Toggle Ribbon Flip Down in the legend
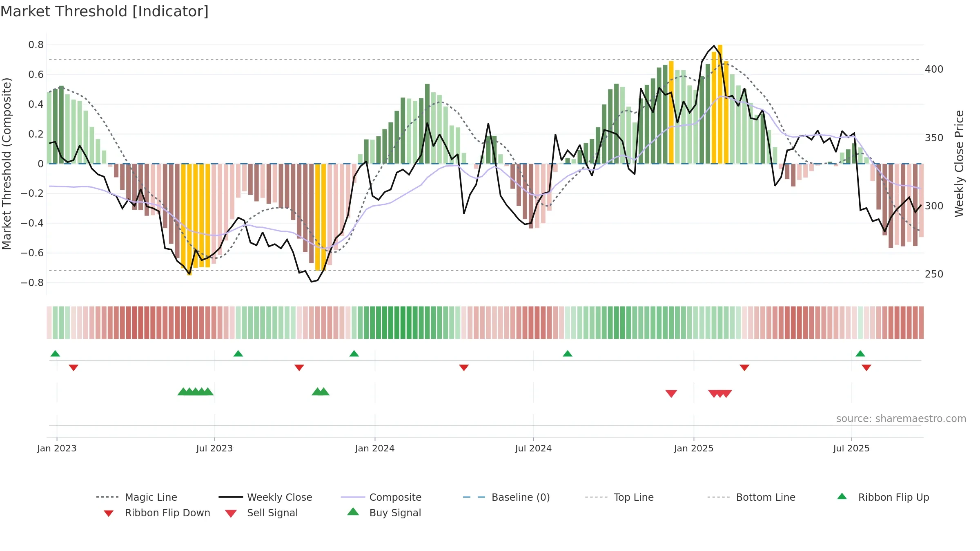This screenshot has width=980, height=551. (157, 513)
